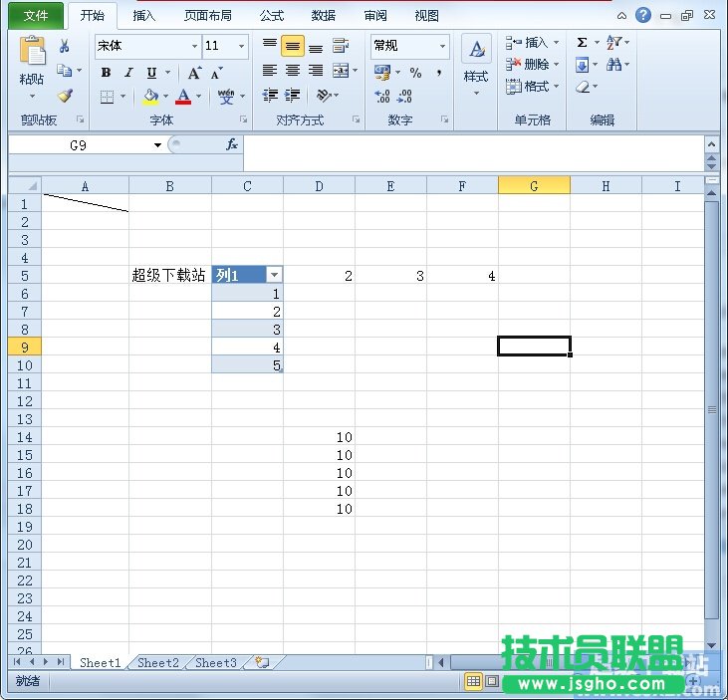728x700 pixels.
Task: Open the 插入 ribbon tab
Action: [x=144, y=15]
